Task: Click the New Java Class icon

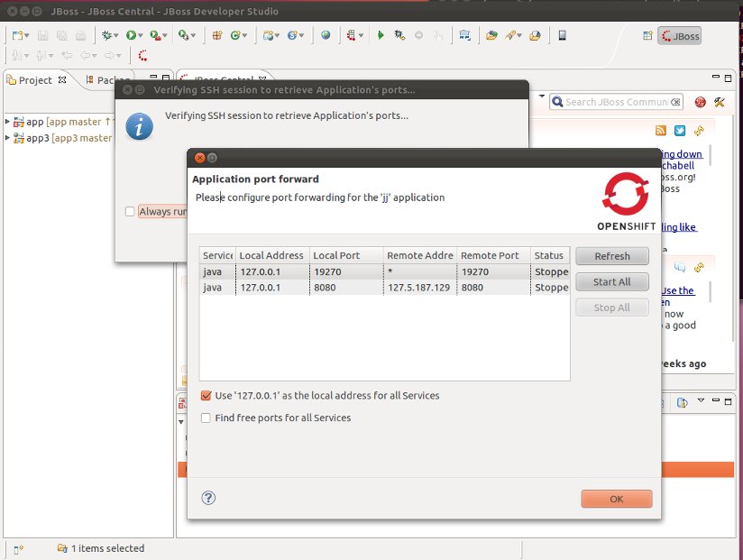Action: [x=235, y=35]
